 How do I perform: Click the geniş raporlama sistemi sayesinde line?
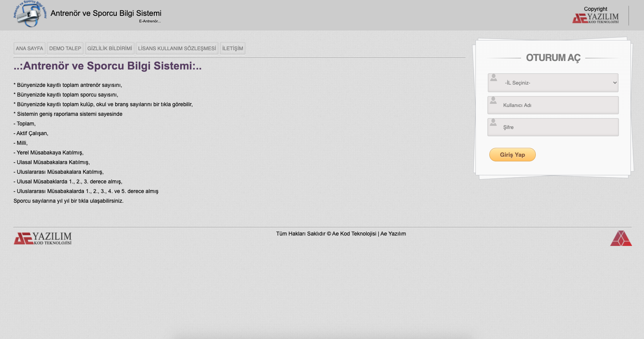[x=68, y=114]
